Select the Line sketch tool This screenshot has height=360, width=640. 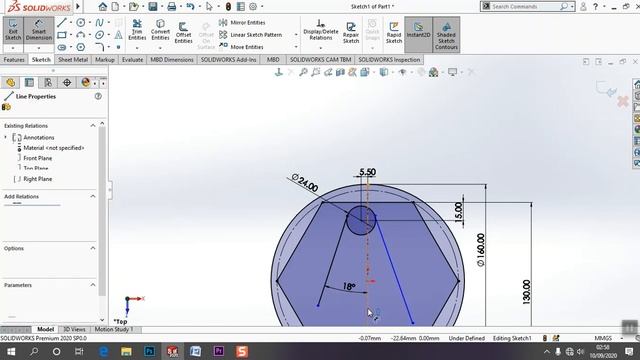pos(62,22)
